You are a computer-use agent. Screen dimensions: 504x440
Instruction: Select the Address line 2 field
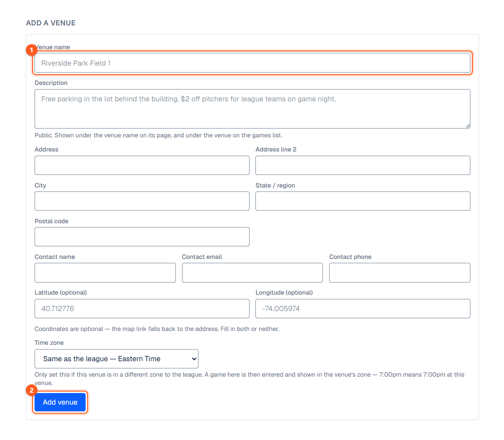[x=363, y=165]
